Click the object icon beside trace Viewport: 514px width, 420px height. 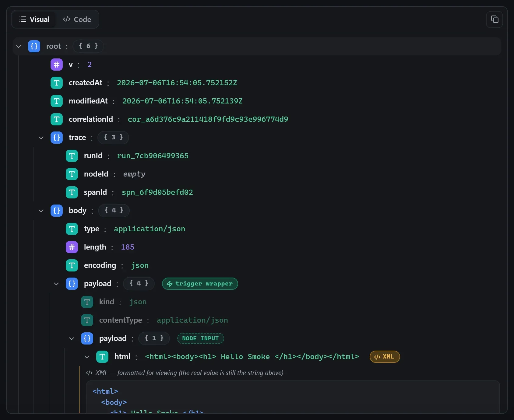[57, 138]
